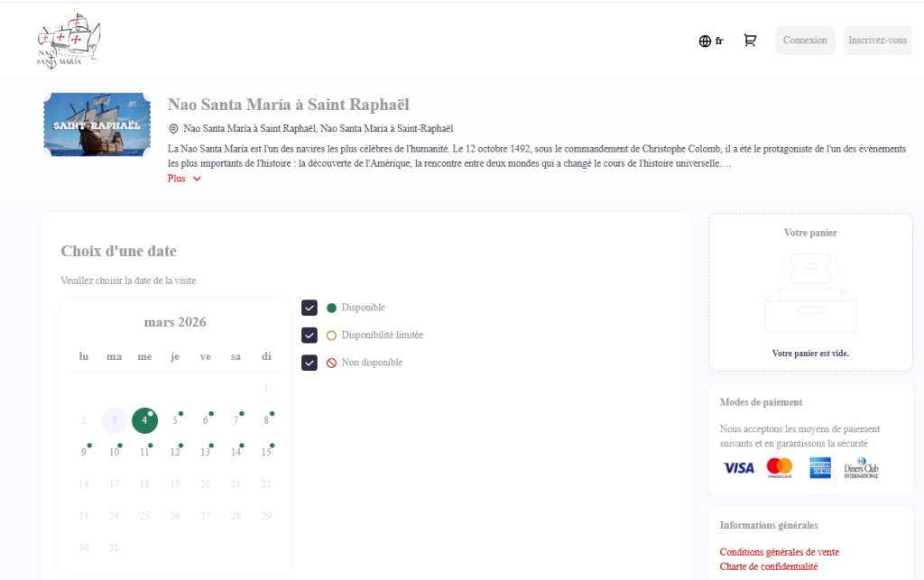Image resolution: width=924 pixels, height=580 pixels.
Task: Open Charte de confidentialité link
Action: tap(768, 566)
